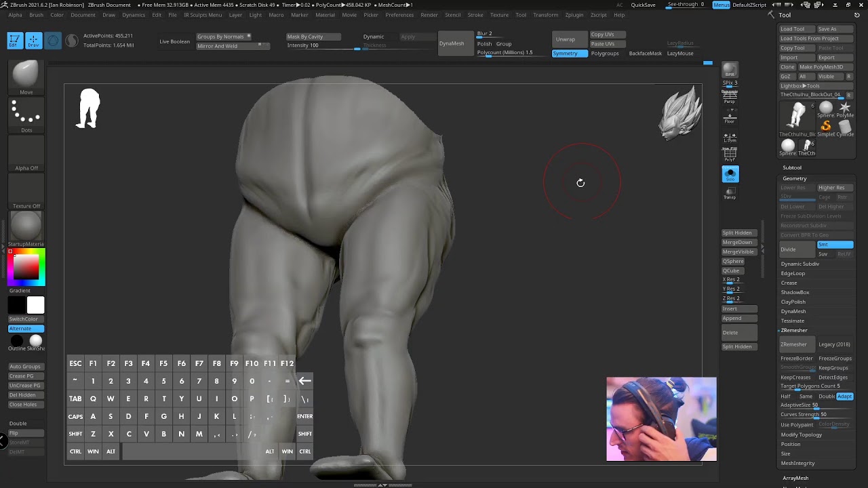Enable the Adapt option in ZRemesher
The height and width of the screenshot is (488, 868).
click(844, 396)
